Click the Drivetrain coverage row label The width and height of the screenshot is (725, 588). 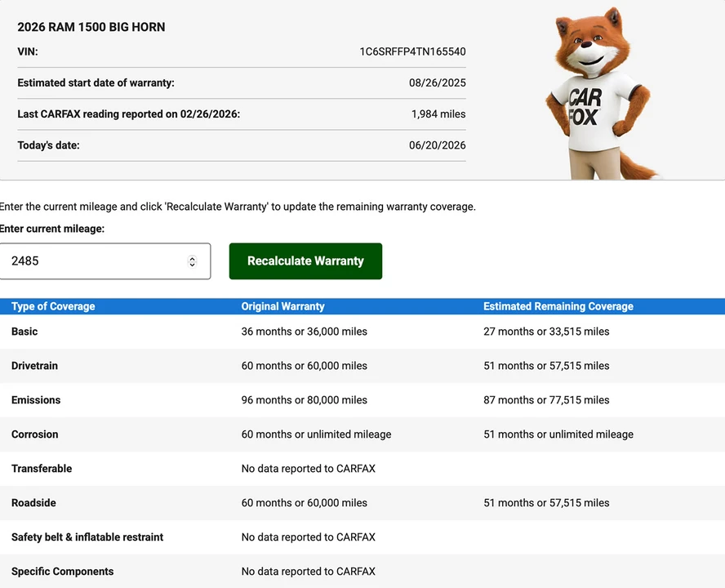34,366
